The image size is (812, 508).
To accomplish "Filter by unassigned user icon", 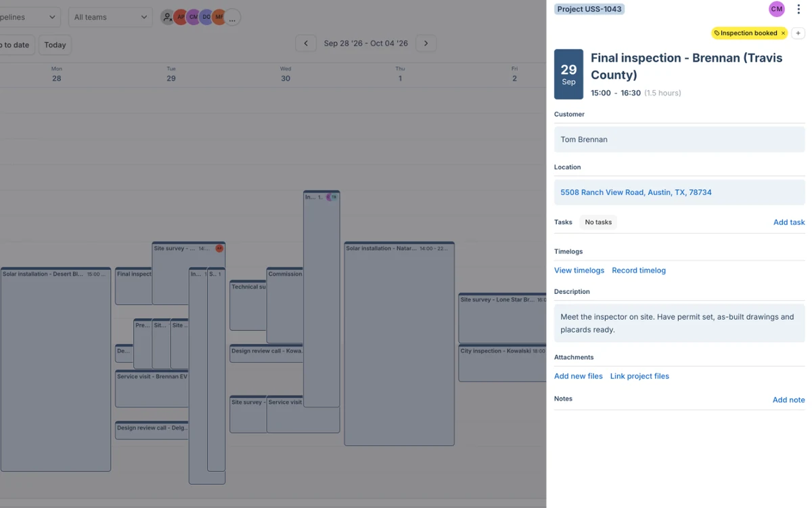I will tap(168, 17).
